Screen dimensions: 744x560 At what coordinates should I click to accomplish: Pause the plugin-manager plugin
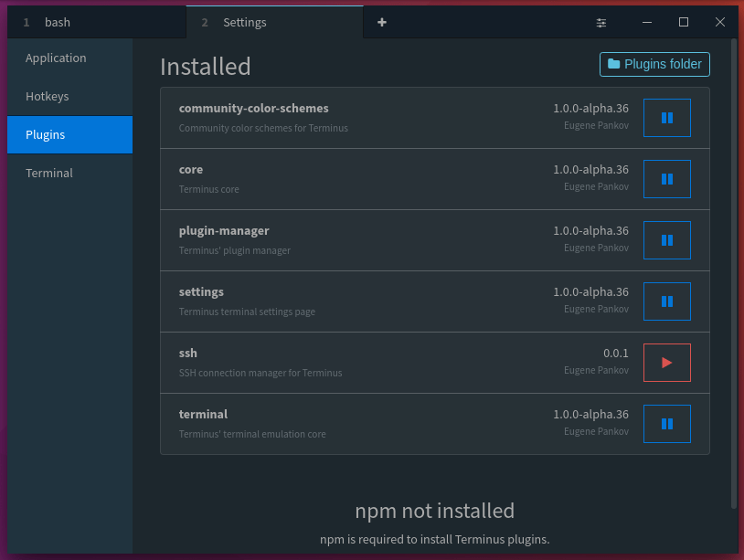666,240
